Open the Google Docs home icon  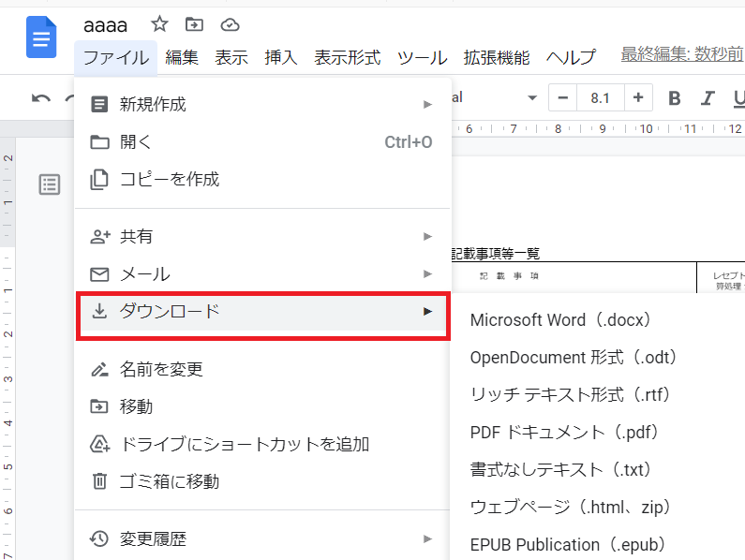(41, 37)
